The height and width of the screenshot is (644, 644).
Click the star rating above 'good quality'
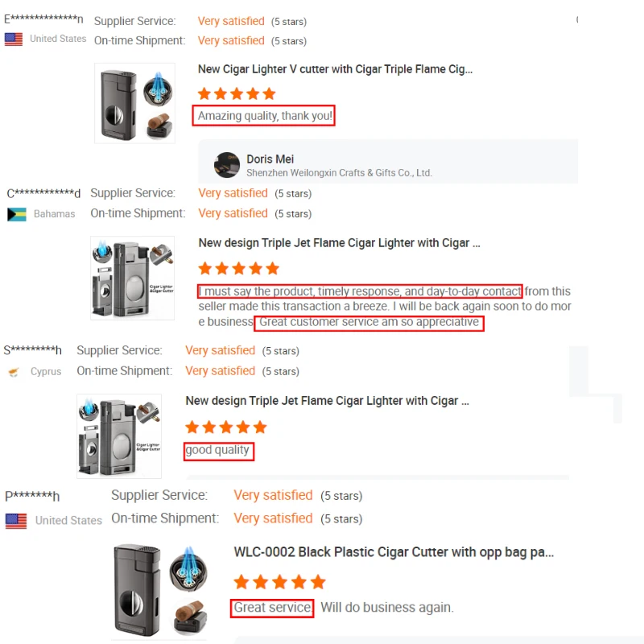226,427
